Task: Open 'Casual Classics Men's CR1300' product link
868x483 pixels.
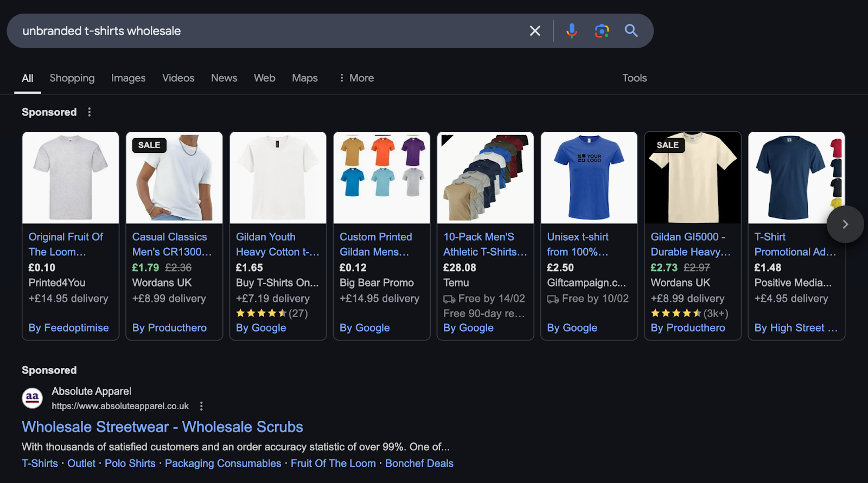Action: point(172,244)
